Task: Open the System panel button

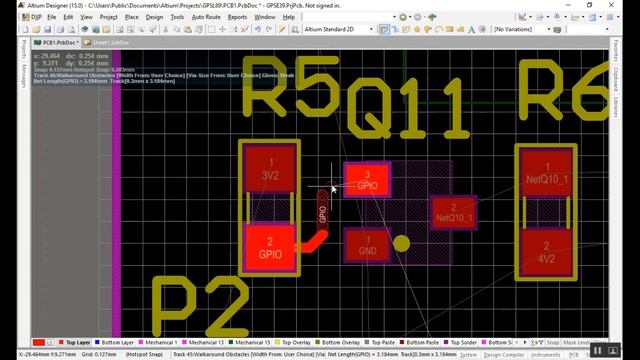Action: 468,355
